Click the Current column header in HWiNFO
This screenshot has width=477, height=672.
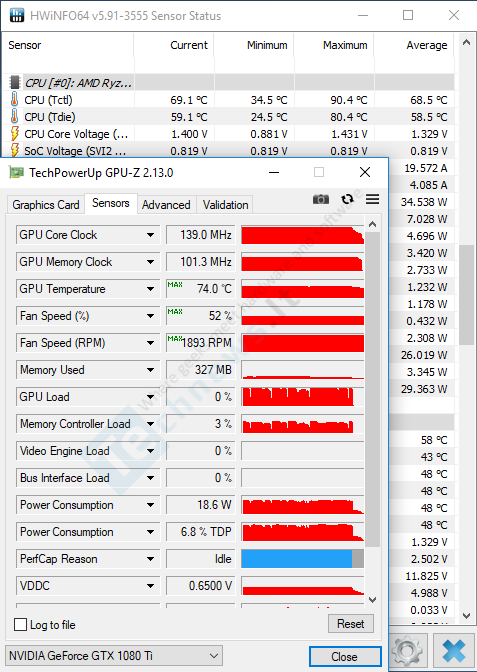point(174,45)
